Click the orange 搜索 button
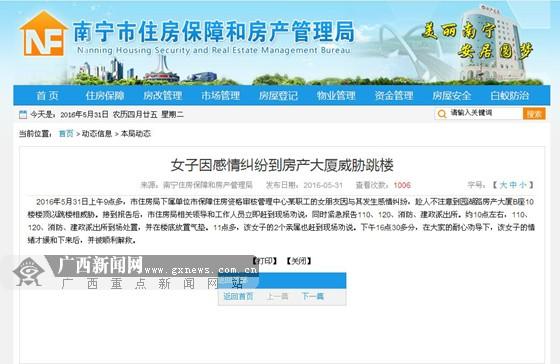 pyautogui.click(x=534, y=114)
